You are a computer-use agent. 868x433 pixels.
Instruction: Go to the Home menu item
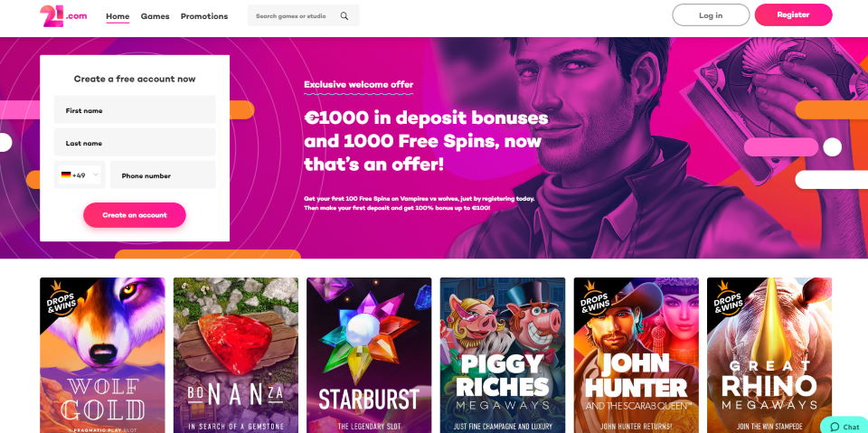(118, 16)
